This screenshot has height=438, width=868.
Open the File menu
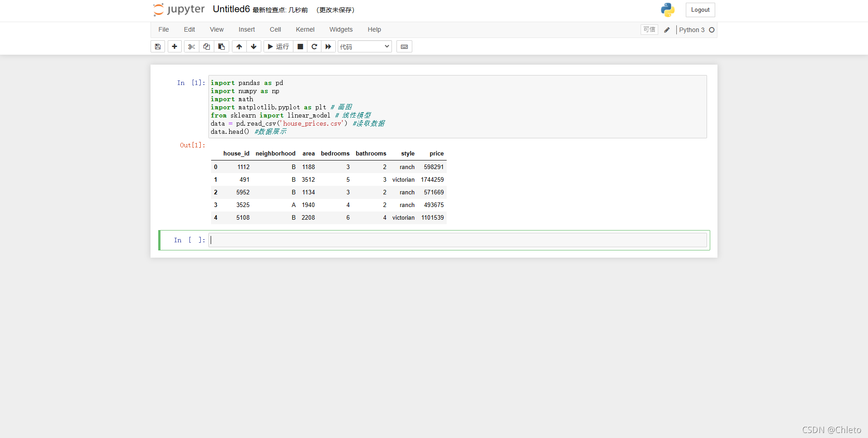[164, 29]
